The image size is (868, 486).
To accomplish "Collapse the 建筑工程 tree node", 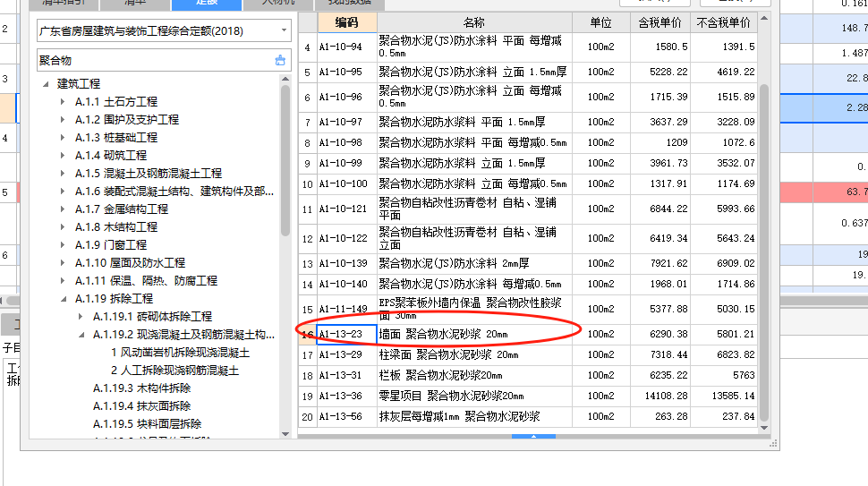I will pos(46,84).
